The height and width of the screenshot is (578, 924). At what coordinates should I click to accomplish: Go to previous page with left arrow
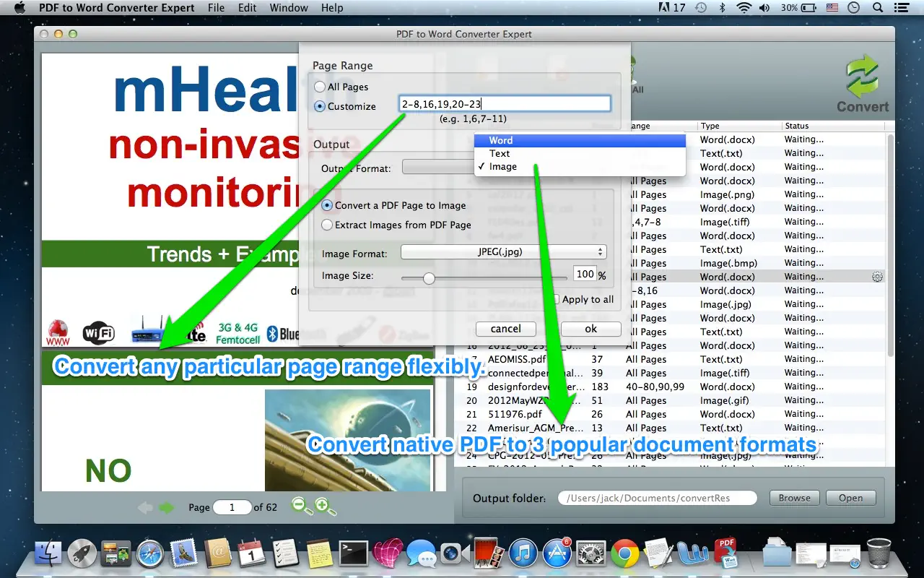145,507
